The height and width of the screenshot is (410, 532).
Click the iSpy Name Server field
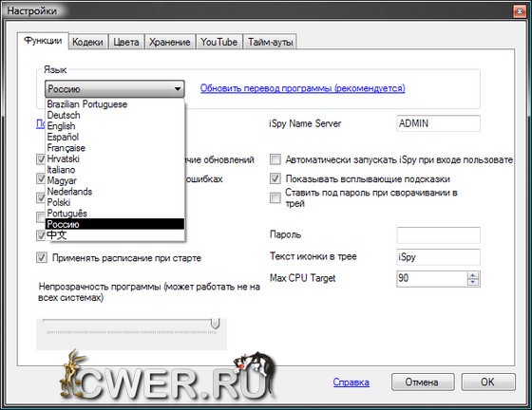(438, 123)
